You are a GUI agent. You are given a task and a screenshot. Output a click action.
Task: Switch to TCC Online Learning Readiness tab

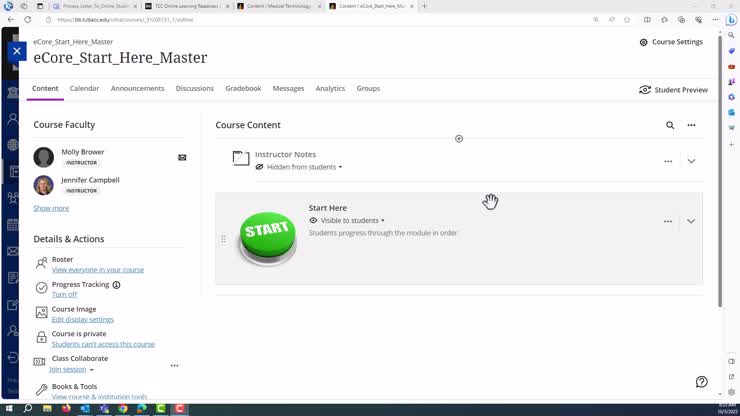click(x=187, y=6)
